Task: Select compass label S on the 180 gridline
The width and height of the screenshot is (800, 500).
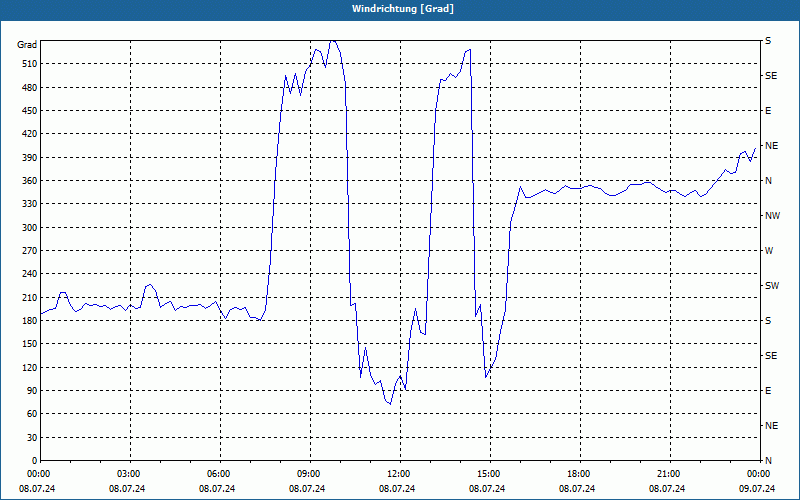Action: (x=768, y=321)
